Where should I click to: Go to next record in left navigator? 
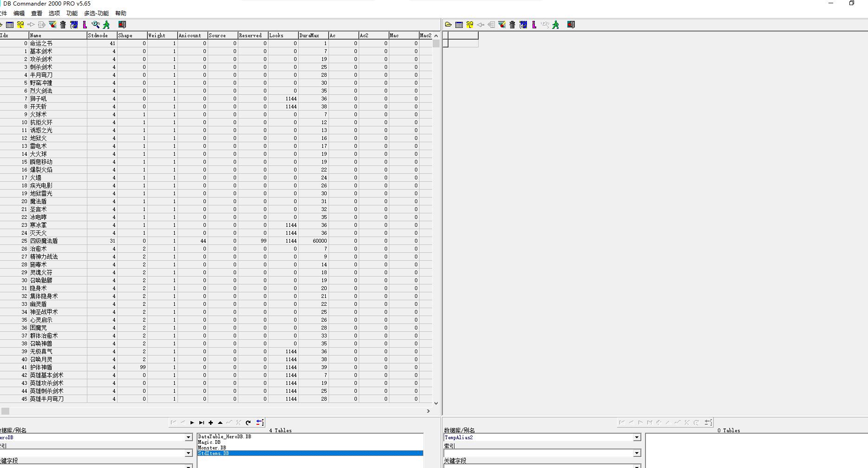click(192, 422)
